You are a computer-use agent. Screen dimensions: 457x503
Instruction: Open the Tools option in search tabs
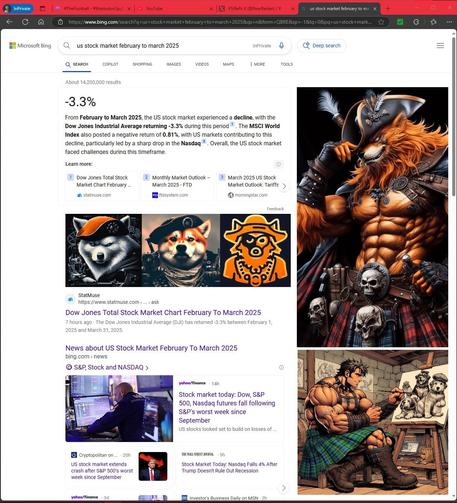pos(287,64)
